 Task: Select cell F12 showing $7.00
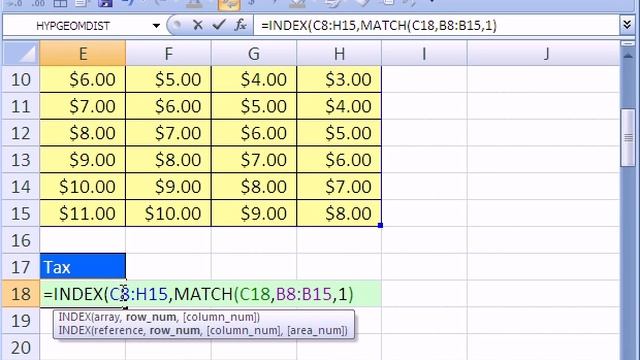tap(168, 133)
